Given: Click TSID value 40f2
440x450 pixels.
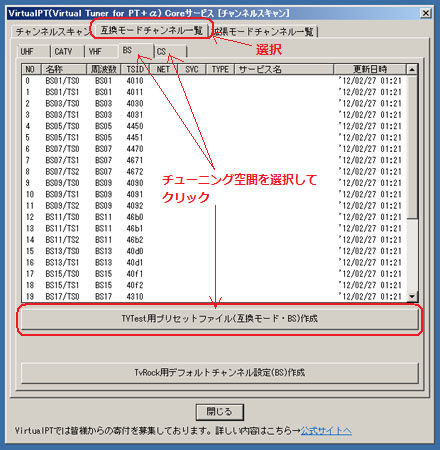Looking at the screenshot, I should (135, 285).
